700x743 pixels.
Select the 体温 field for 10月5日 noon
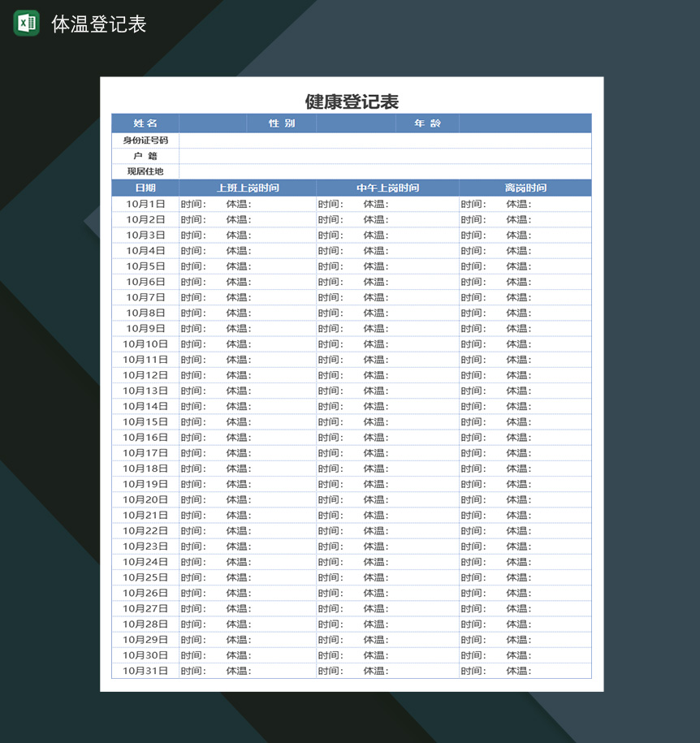tap(374, 266)
